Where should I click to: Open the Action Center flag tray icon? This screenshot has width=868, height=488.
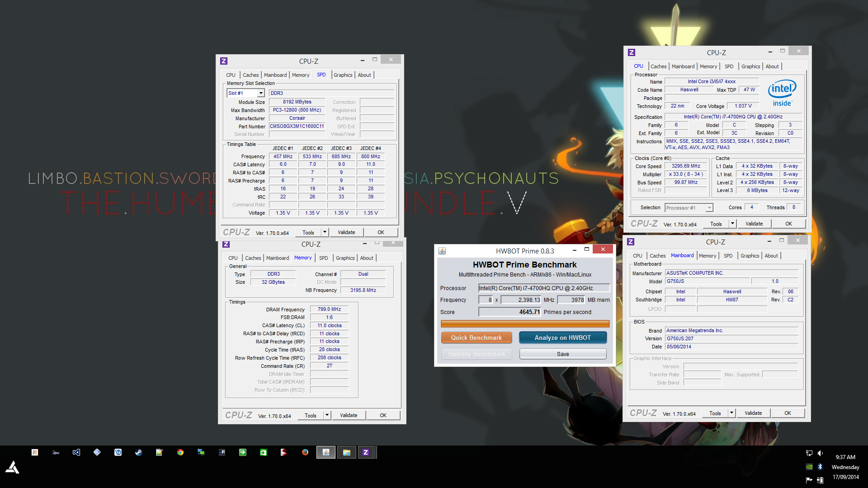click(809, 480)
